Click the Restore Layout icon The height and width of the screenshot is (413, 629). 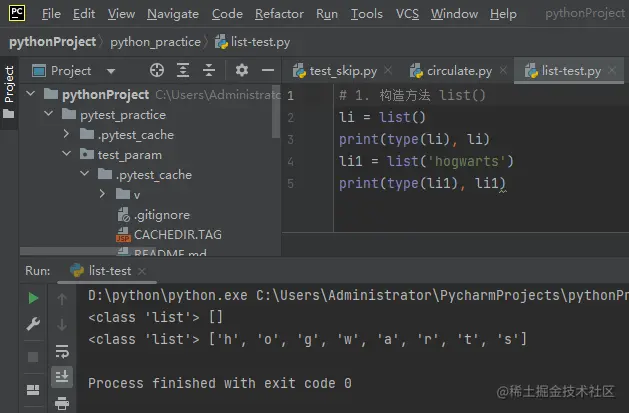(33, 390)
